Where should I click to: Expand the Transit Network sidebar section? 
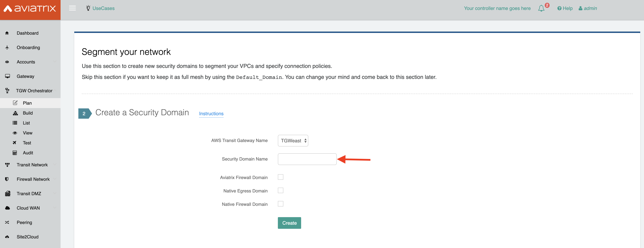pyautogui.click(x=32, y=165)
